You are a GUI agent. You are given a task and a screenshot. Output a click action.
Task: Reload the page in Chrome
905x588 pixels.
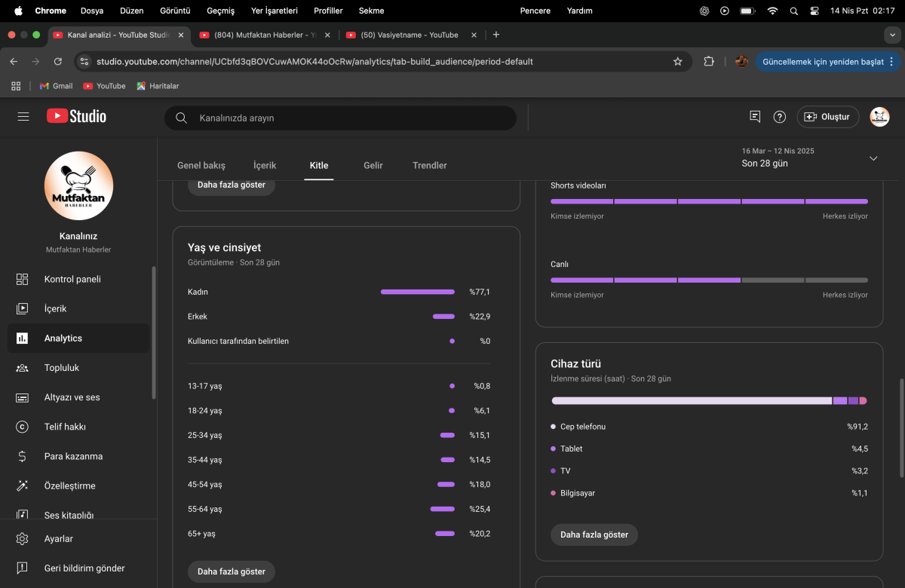point(58,62)
